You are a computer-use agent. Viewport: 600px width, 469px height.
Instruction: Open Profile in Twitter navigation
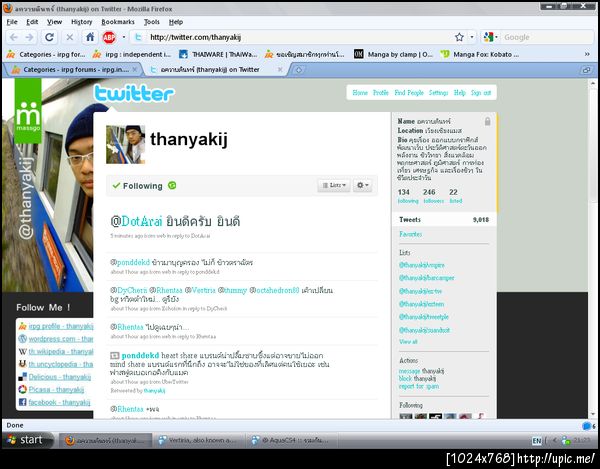pyautogui.click(x=380, y=93)
